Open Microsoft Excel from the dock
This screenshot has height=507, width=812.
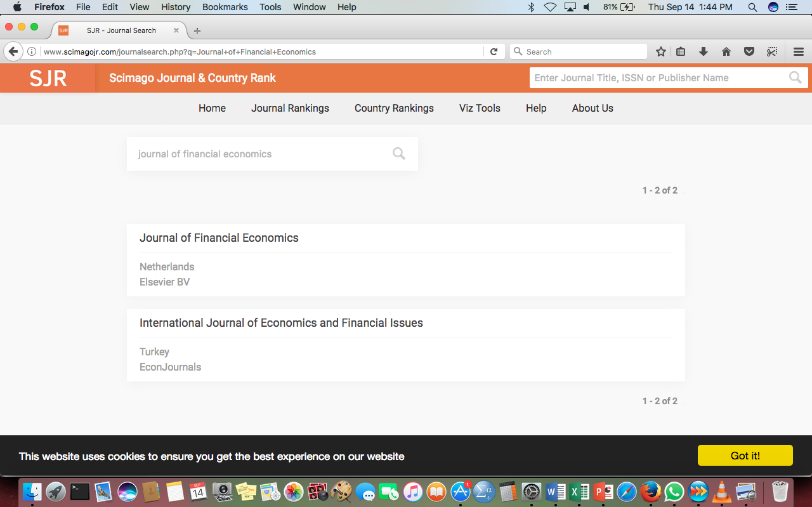click(x=579, y=491)
